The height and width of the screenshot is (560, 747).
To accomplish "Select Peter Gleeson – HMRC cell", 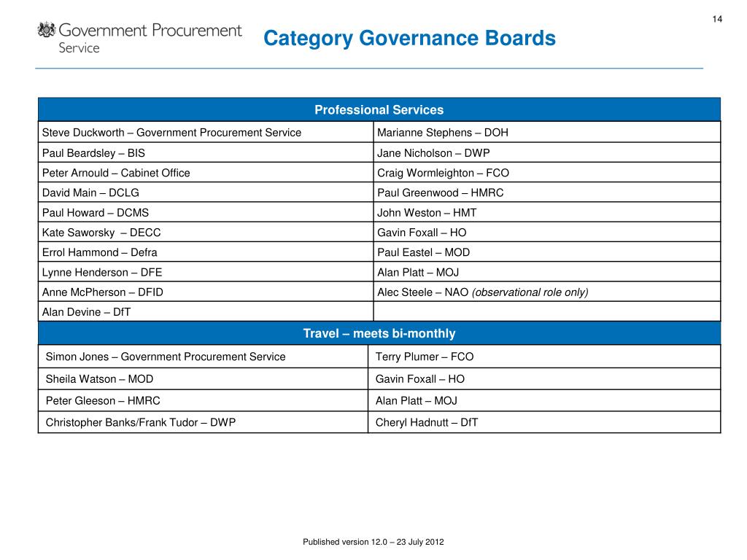I will [203, 400].
